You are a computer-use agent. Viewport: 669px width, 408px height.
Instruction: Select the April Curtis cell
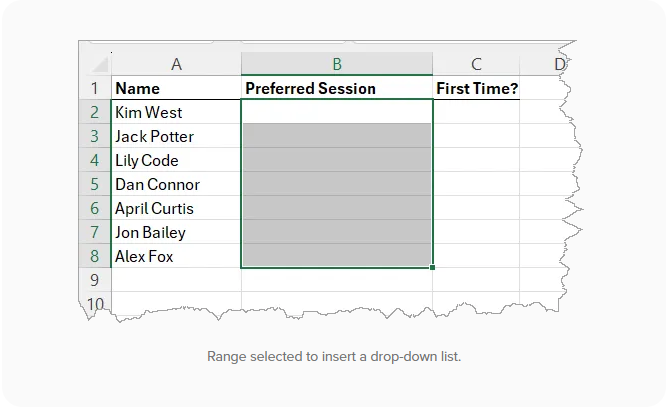[x=176, y=209]
